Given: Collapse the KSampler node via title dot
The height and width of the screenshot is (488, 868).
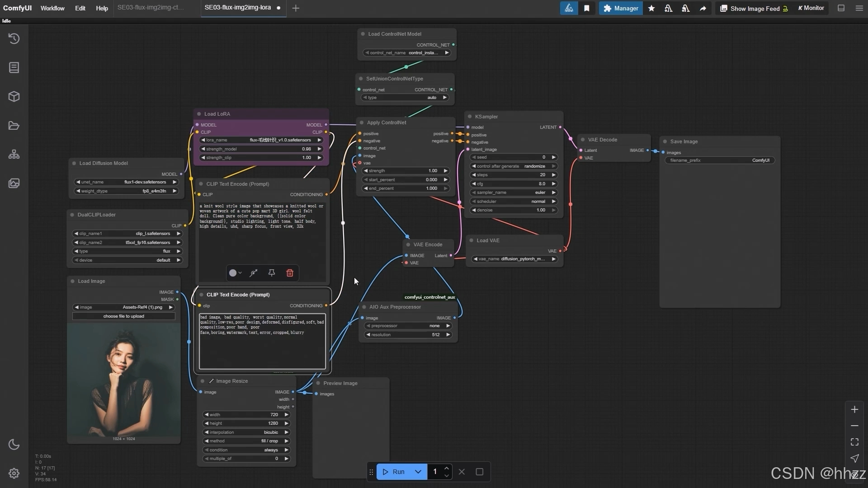Looking at the screenshot, I should point(470,117).
